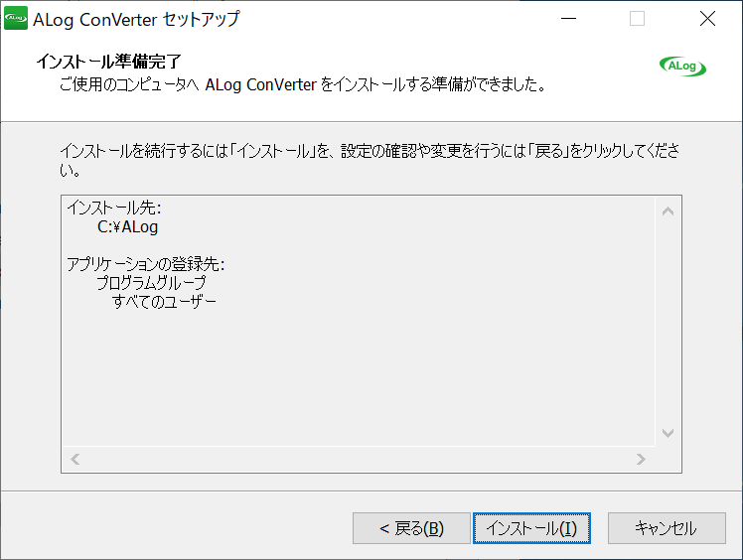
Task: Click the プログラムグループ line
Action: click(151, 283)
